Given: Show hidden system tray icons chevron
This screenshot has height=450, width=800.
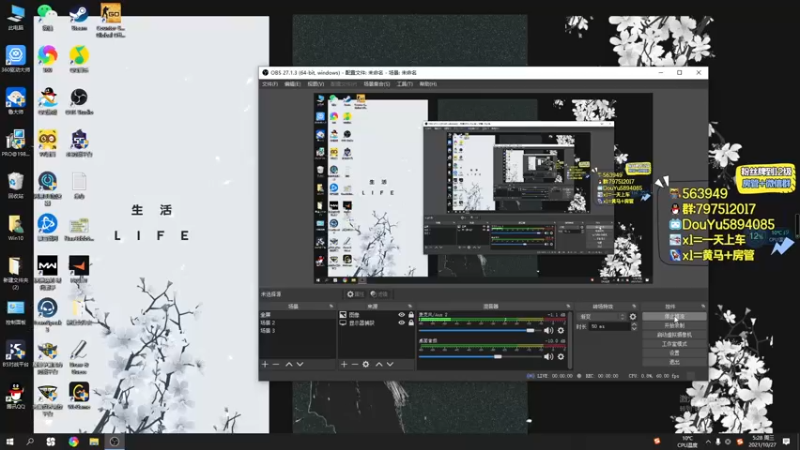Looking at the screenshot, I should 708,441.
